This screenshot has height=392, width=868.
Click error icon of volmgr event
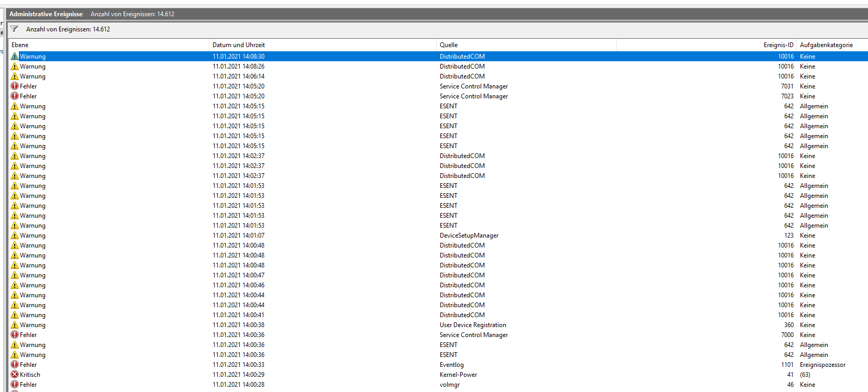15,384
